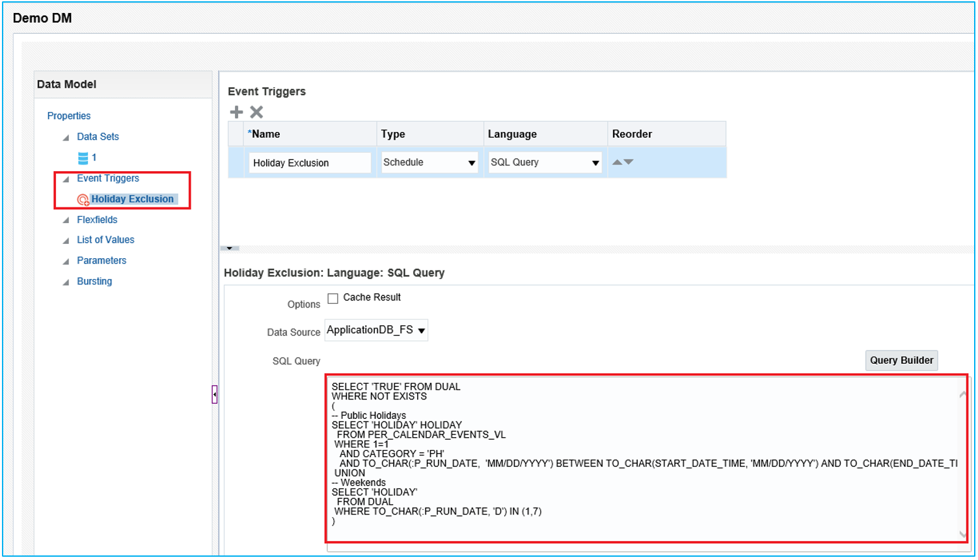
Task: Click the SQL text area scroll up arrow
Action: coord(963,394)
